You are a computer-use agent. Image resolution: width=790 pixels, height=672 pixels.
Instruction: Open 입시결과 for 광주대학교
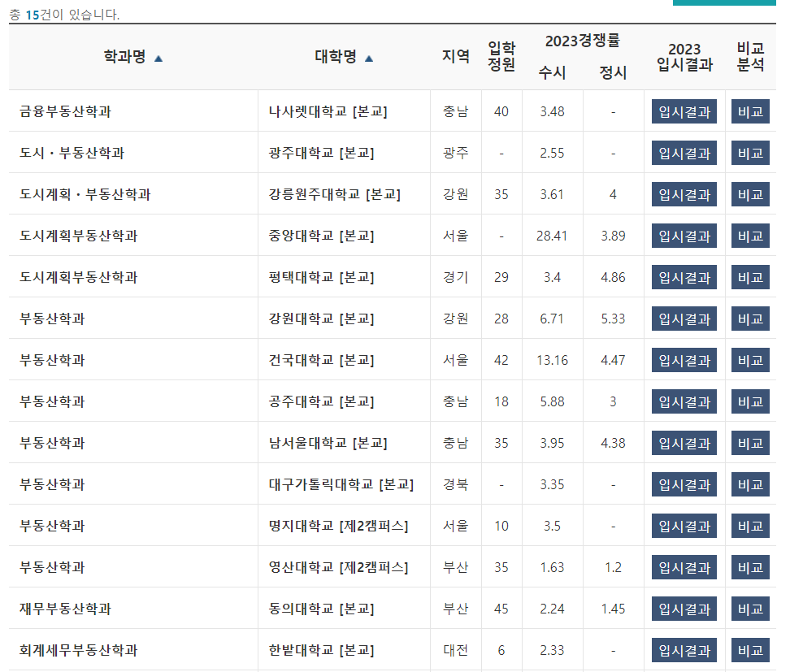(684, 153)
